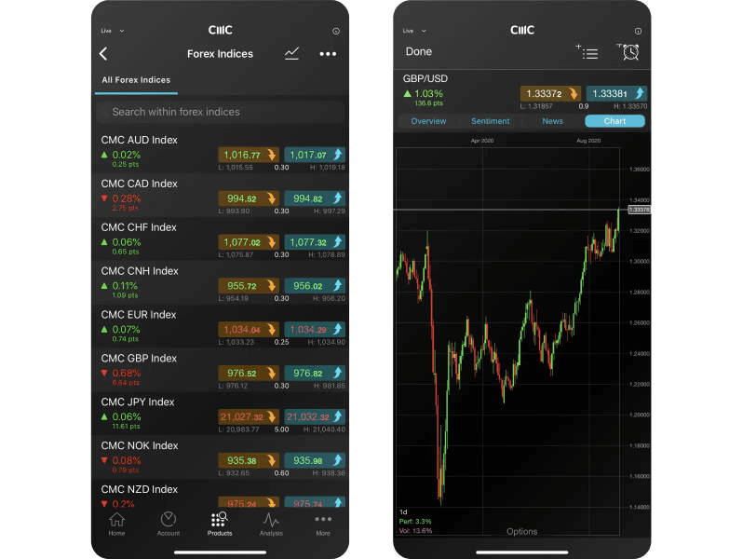Screen dimensions: 756x559
Task: Switch to the Sentiment tab
Action: [x=491, y=121]
